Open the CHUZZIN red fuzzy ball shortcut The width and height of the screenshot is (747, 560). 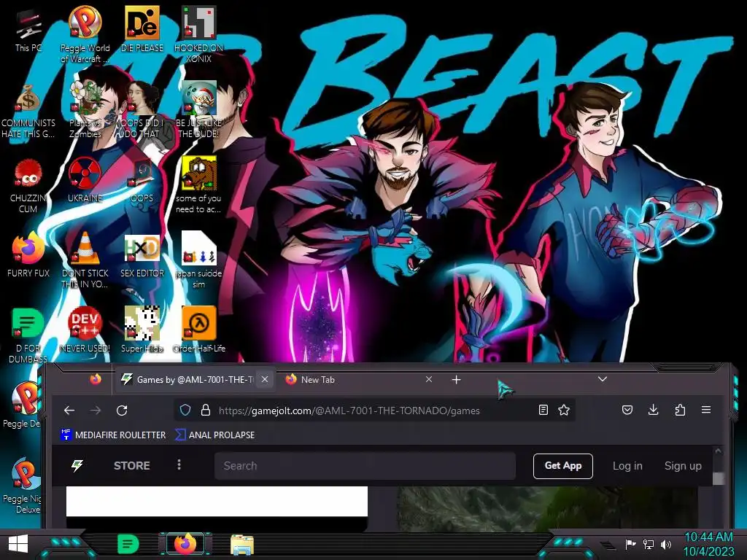28,186
